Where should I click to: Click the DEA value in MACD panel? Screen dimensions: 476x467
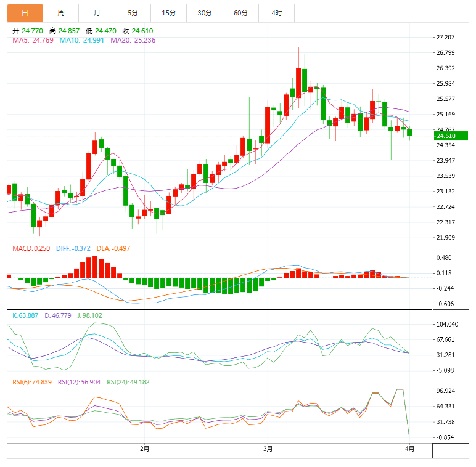click(112, 248)
